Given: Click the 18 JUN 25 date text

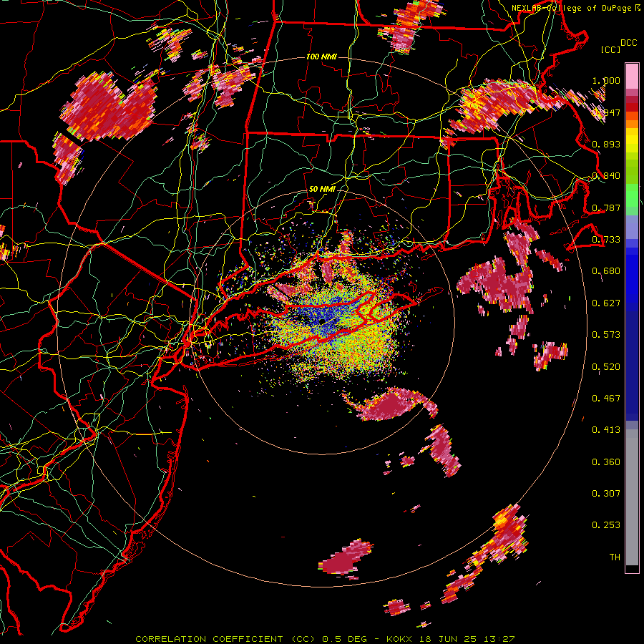Looking at the screenshot, I should (x=448, y=639).
